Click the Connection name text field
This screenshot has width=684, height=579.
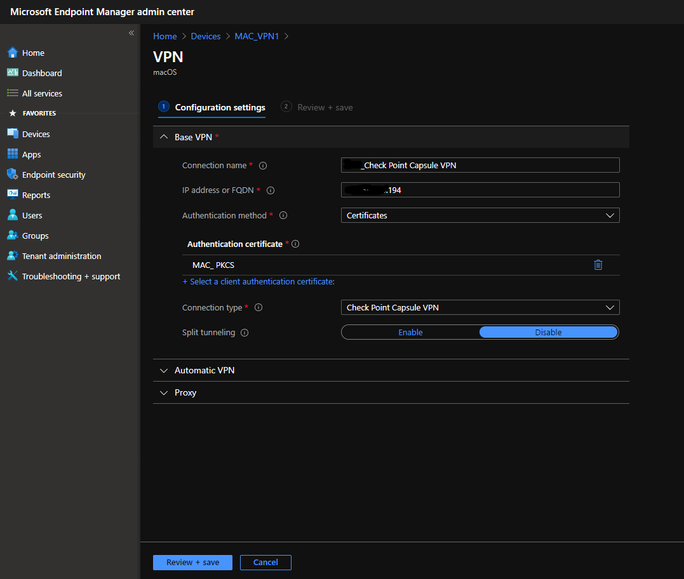tap(480, 166)
